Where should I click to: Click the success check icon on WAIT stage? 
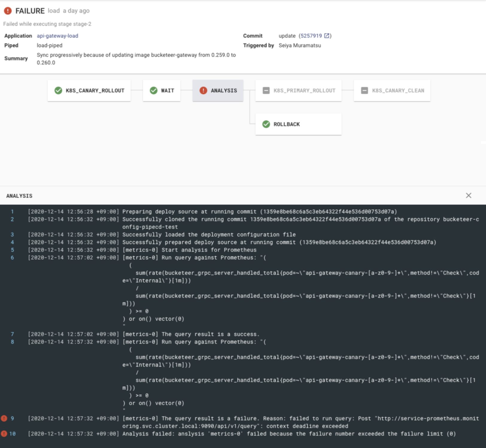154,90
